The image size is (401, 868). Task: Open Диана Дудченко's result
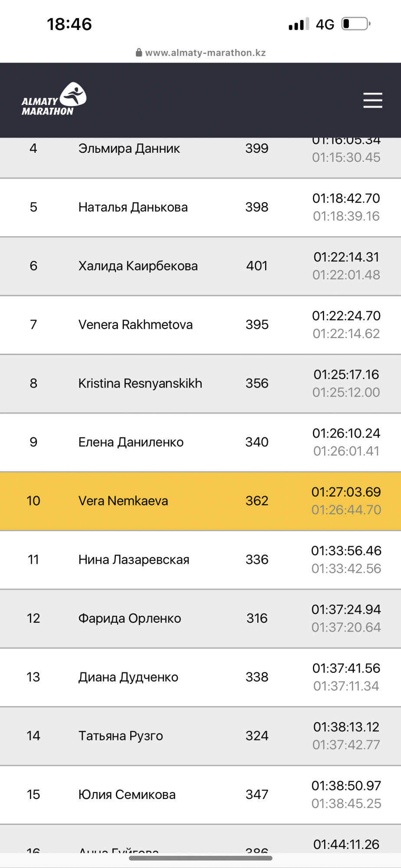point(128,677)
